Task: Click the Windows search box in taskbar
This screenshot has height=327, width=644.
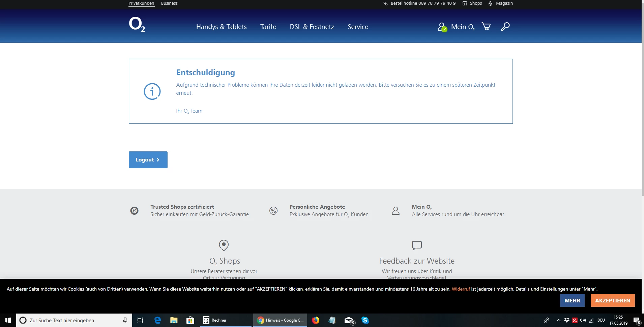Action: [74, 320]
